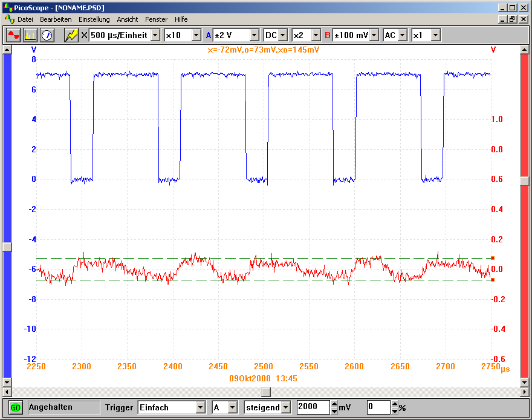Screen dimensions: 532x420
Task: Open the Datei menu
Action: pos(25,19)
